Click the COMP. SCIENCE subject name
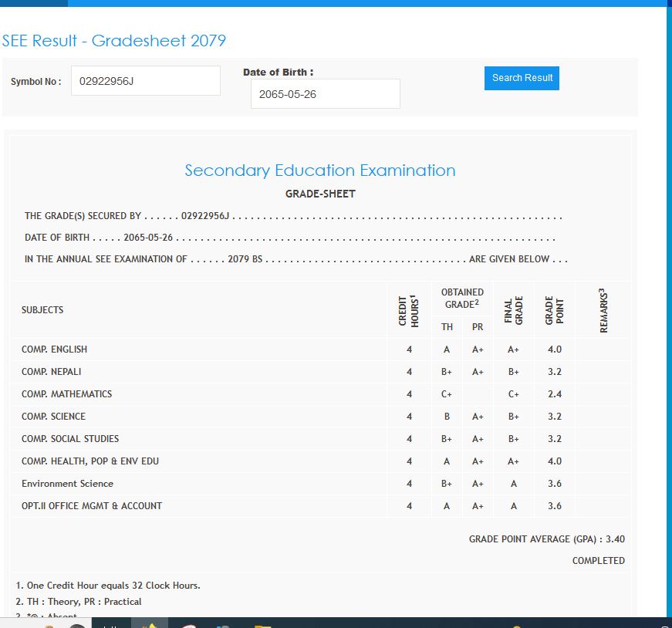The image size is (672, 628). [53, 417]
